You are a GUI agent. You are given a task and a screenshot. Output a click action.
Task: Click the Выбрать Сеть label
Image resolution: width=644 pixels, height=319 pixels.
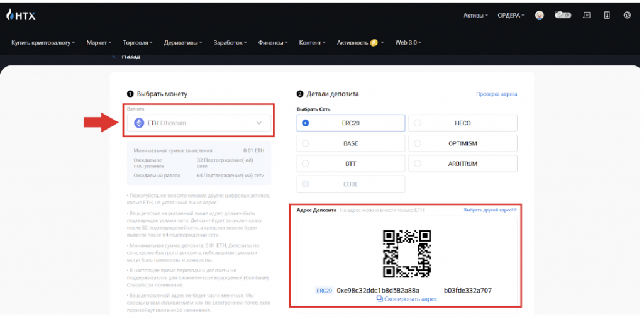[313, 109]
